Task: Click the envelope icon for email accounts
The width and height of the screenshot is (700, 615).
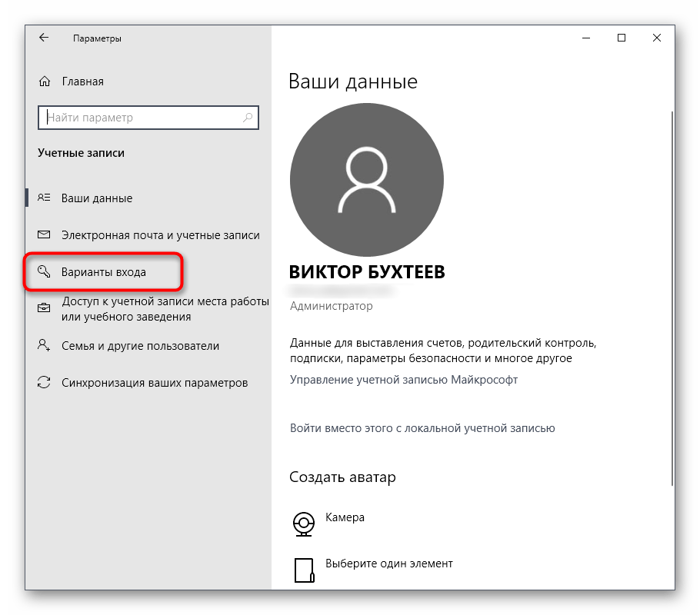Action: click(x=45, y=235)
